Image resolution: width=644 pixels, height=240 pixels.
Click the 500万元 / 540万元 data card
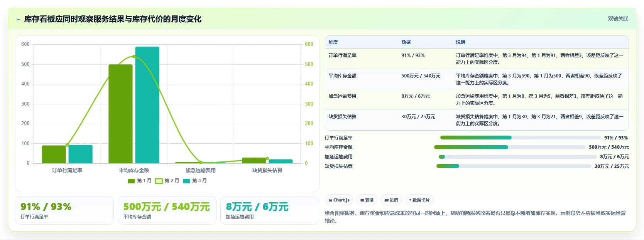click(x=167, y=210)
